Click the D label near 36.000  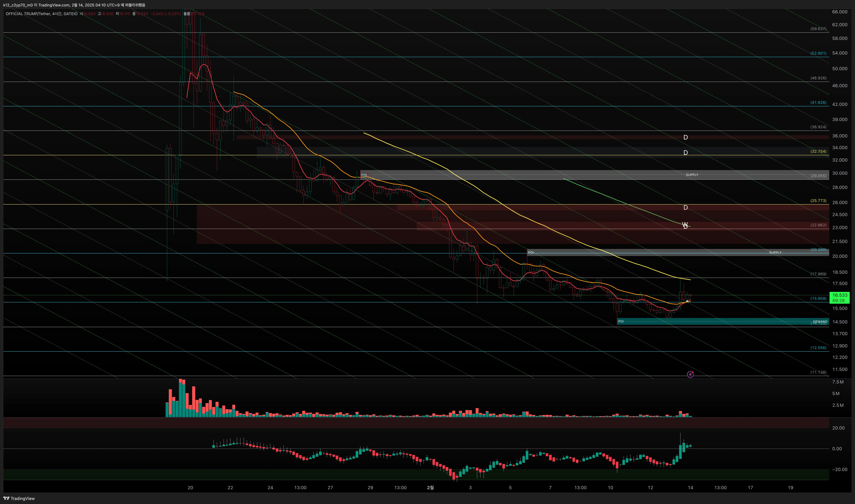coord(685,137)
